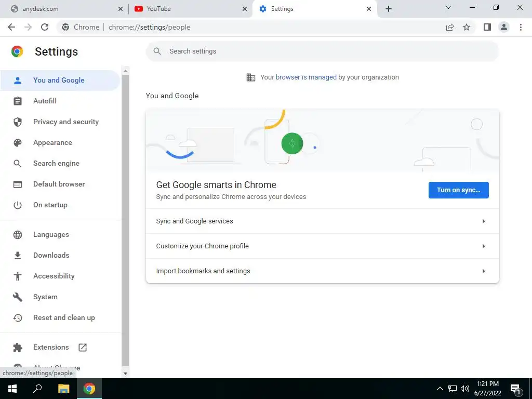Image resolution: width=532 pixels, height=399 pixels.
Task: Open the side panel icon
Action: tap(487, 27)
